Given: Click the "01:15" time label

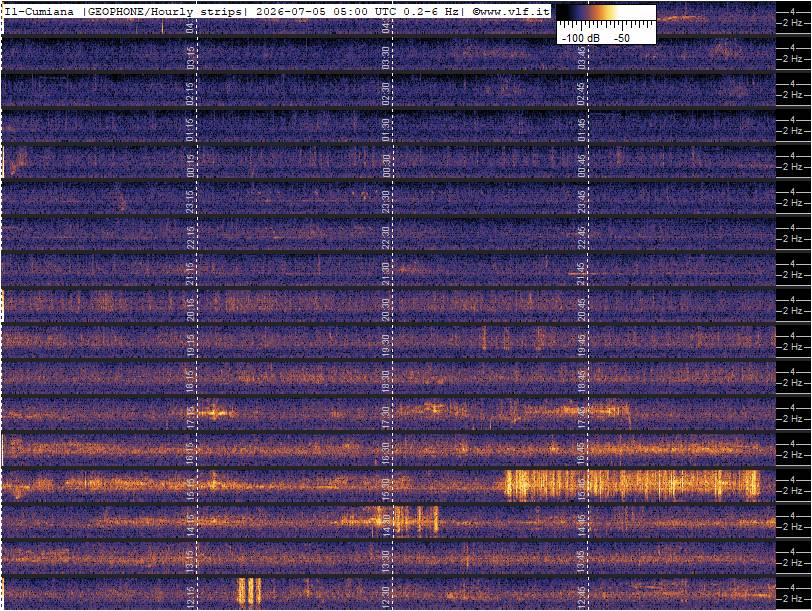Looking at the screenshot, I should click(190, 129).
